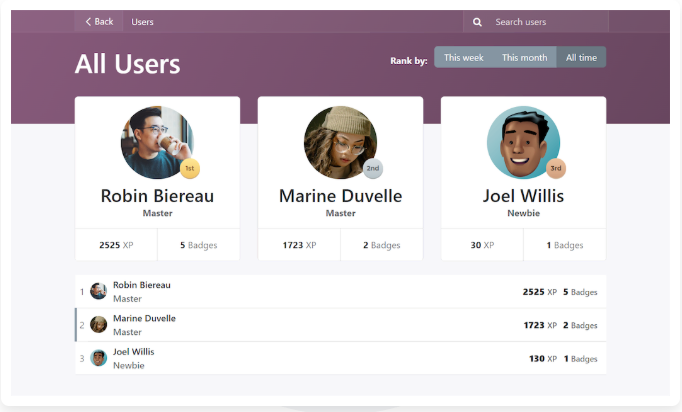
Task: Rank users by This week
Action: tap(464, 58)
